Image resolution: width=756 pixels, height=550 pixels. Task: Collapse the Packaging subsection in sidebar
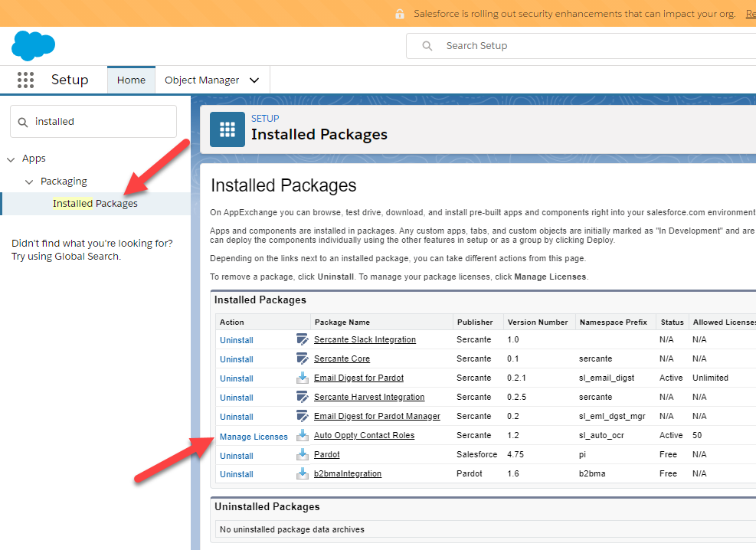click(29, 182)
